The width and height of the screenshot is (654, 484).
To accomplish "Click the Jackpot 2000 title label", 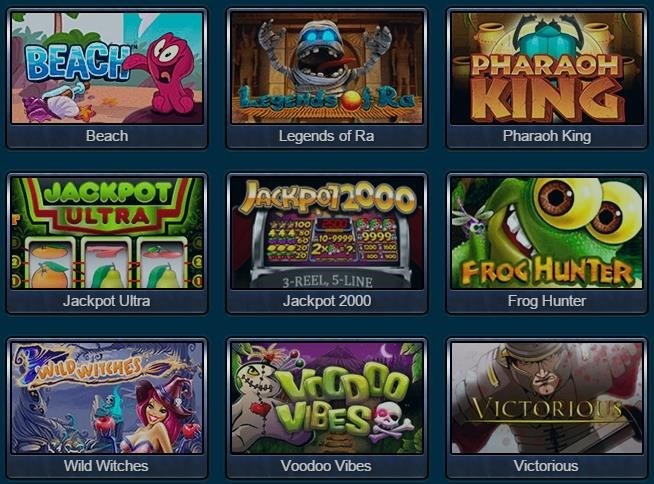I will tap(327, 301).
